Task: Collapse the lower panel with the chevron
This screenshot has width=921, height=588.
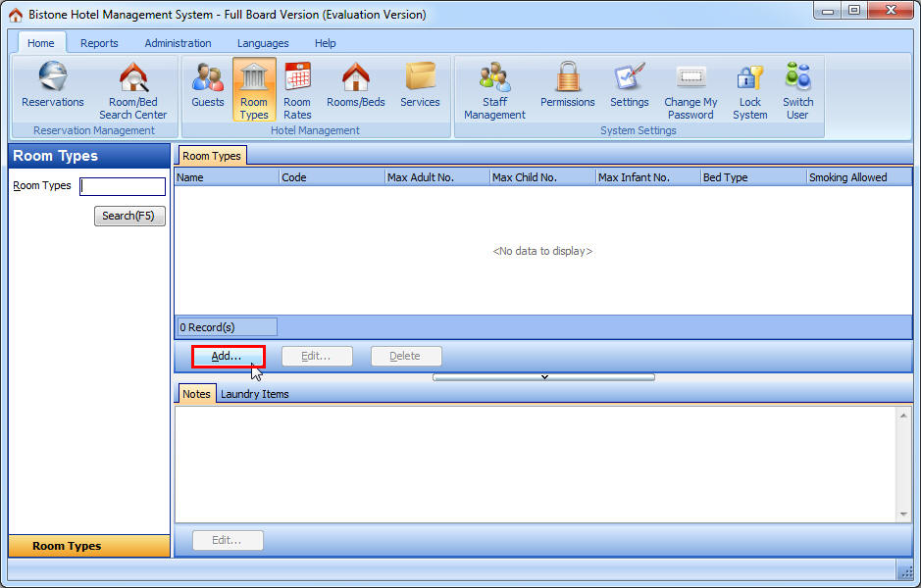Action: (x=543, y=376)
